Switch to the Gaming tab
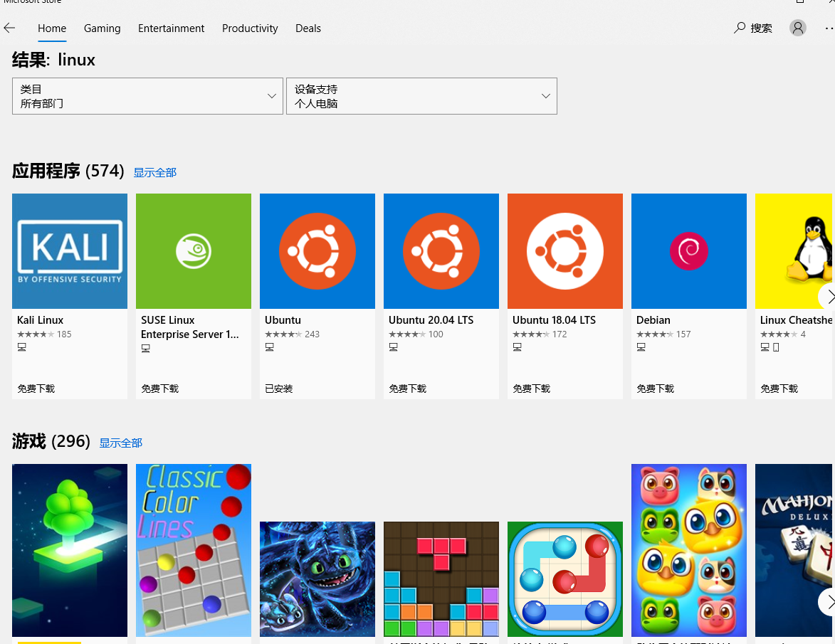 pyautogui.click(x=103, y=28)
